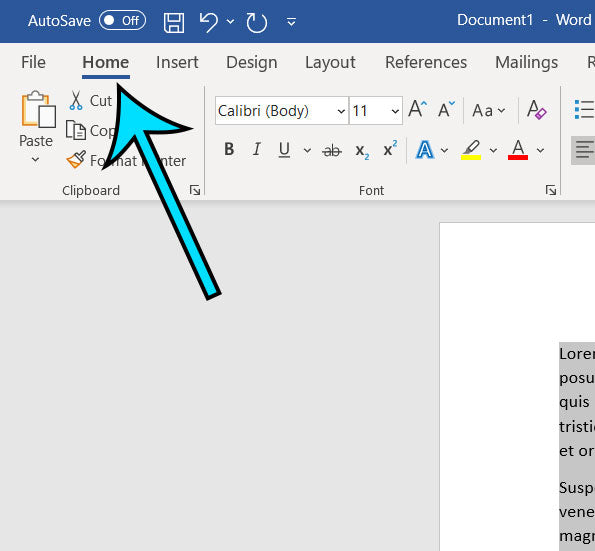Open the References tab
This screenshot has height=551, width=595.
pyautogui.click(x=426, y=62)
